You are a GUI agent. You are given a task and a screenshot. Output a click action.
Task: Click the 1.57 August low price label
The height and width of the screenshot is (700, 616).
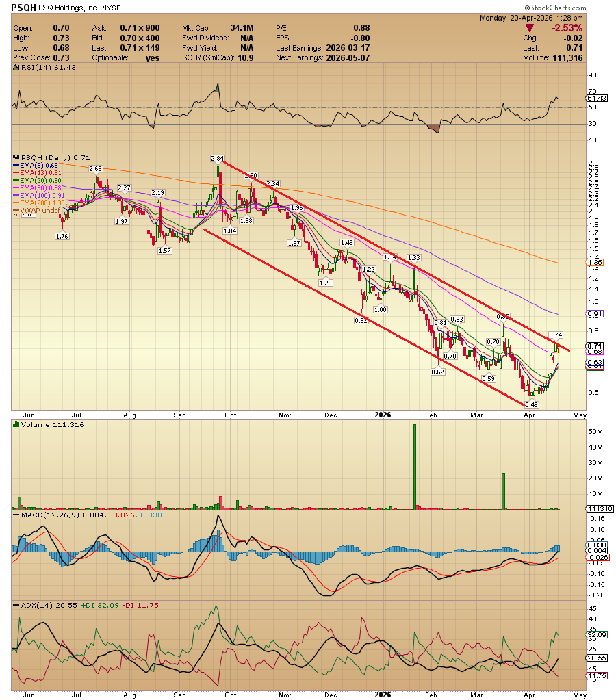click(x=165, y=251)
